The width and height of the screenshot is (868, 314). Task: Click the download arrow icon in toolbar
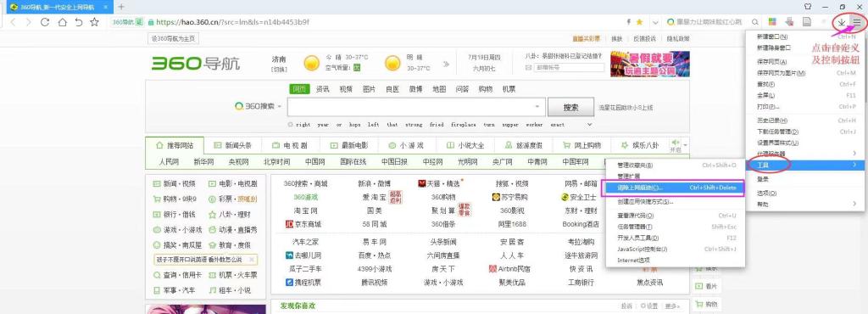[x=842, y=22]
